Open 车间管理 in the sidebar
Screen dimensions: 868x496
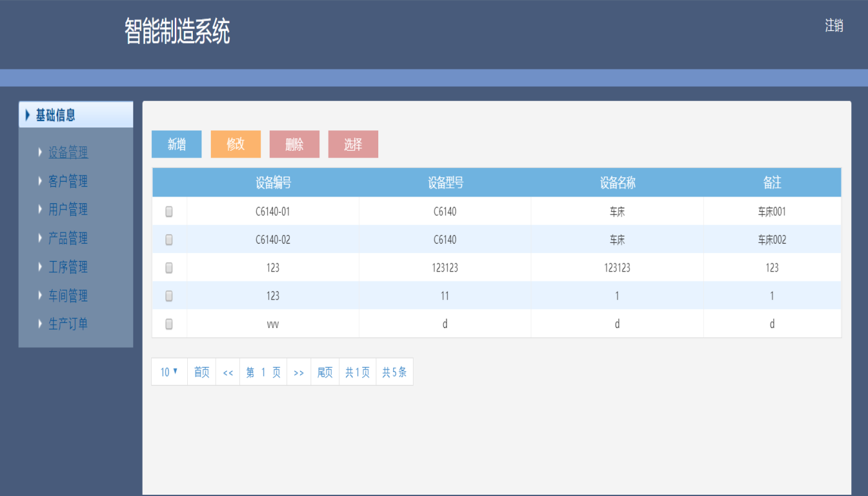tap(68, 296)
